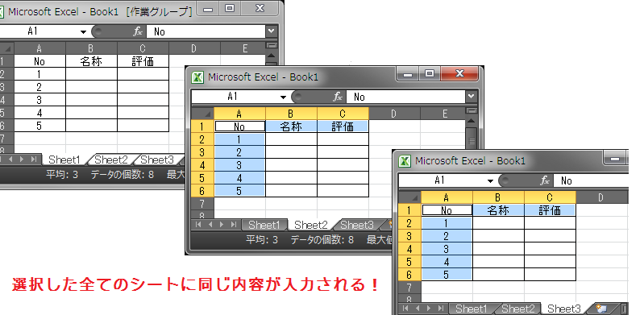Click the vertical split box in the Sheet2 window
This screenshot has height=315, width=644.
472,110
